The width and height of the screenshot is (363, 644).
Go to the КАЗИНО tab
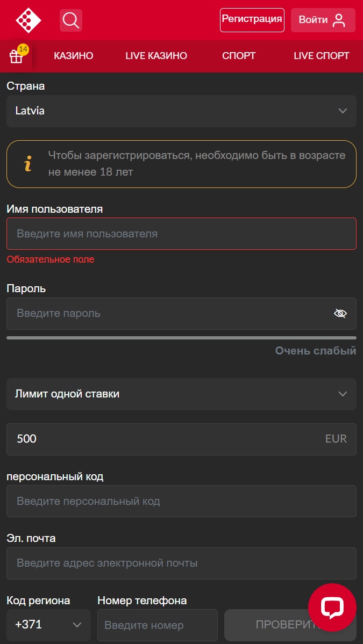pos(74,56)
